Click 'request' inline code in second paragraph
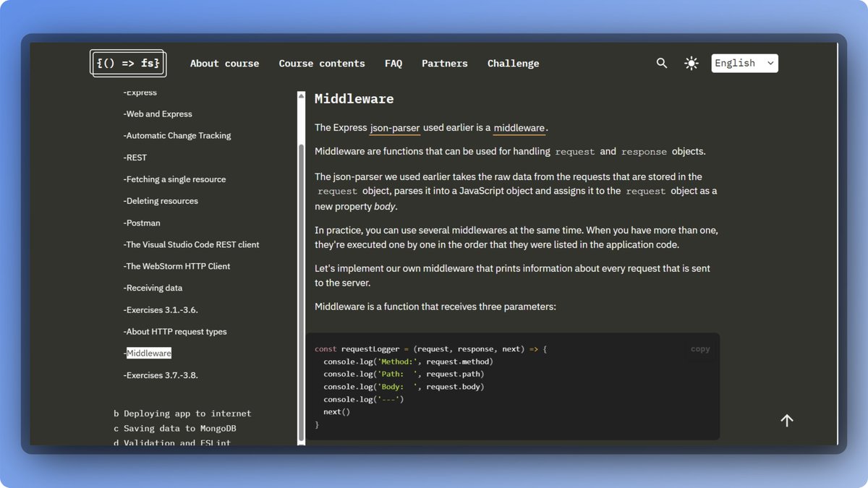 [574, 152]
